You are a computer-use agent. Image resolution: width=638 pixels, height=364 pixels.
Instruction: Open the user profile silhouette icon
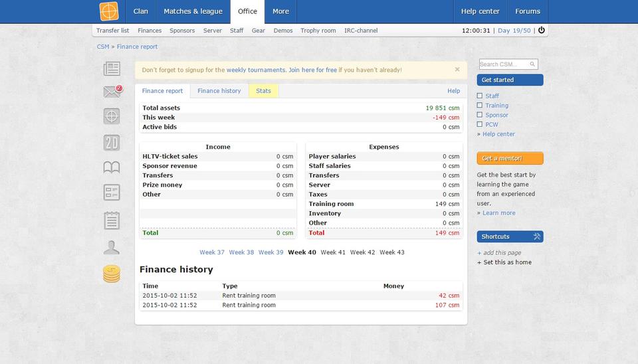click(112, 248)
